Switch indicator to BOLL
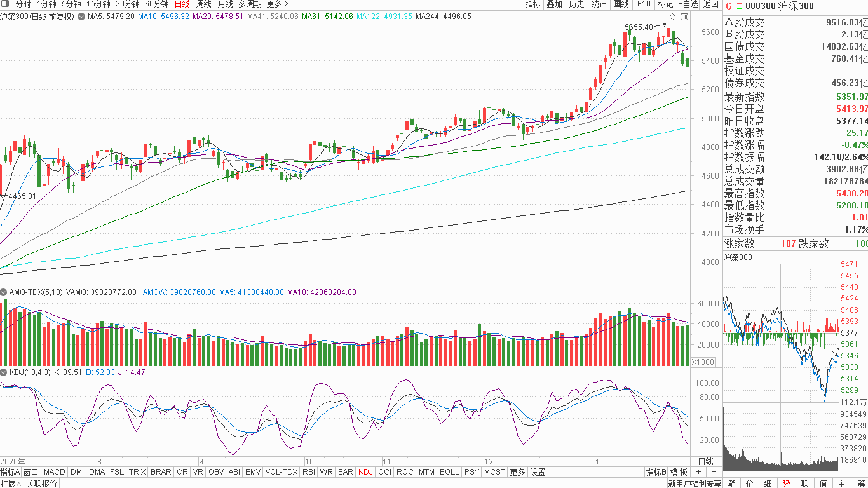The height and width of the screenshot is (488, 868). (x=449, y=472)
